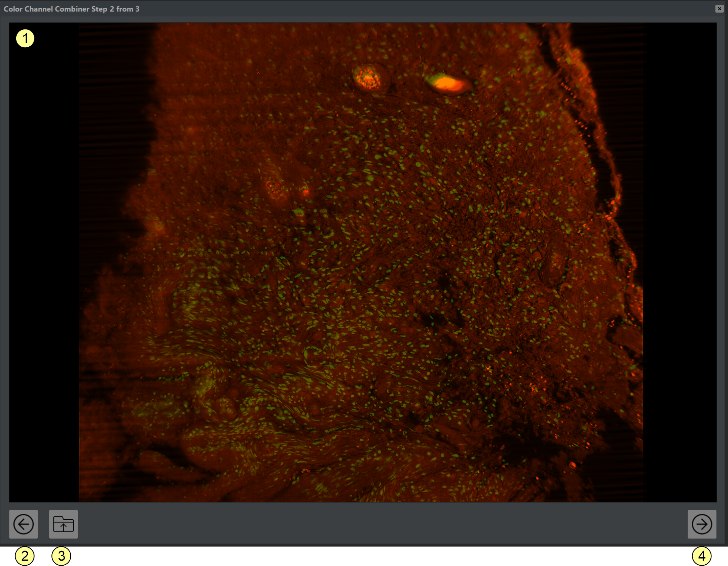The width and height of the screenshot is (728, 566).
Task: Click the folder export icon with up arrow
Action: pos(63,524)
